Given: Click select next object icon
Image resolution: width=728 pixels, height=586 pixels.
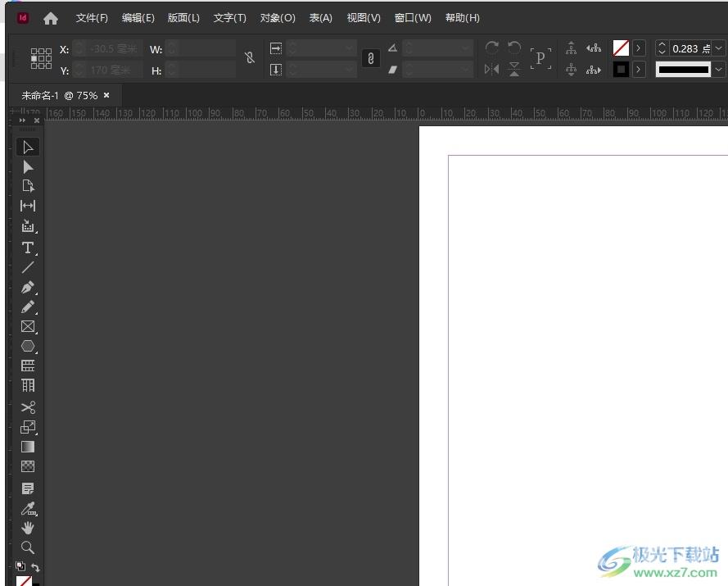Looking at the screenshot, I should (x=594, y=70).
